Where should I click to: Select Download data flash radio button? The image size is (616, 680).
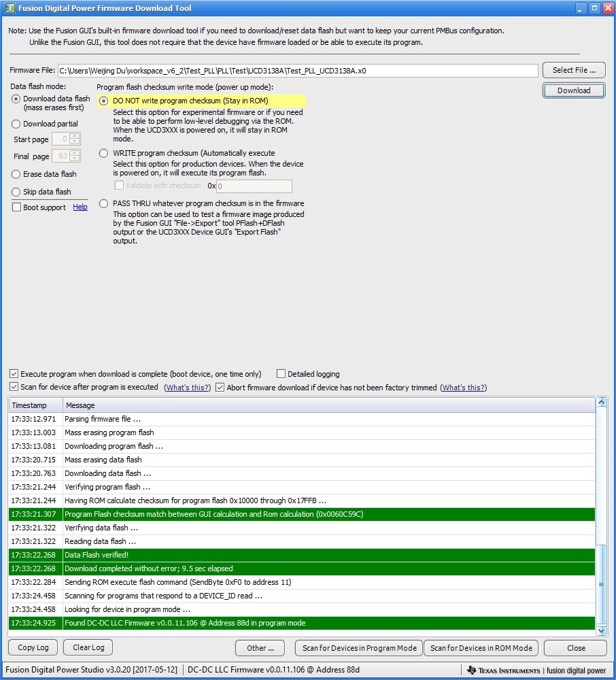(16, 99)
